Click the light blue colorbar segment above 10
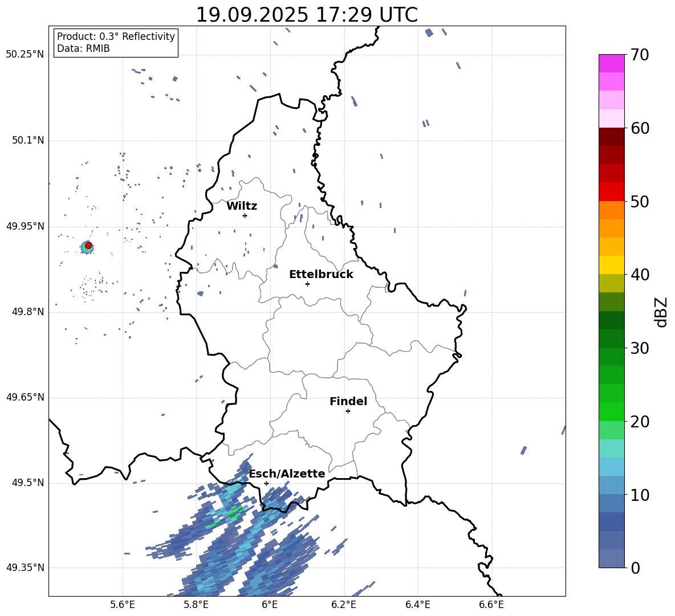 pyautogui.click(x=611, y=485)
